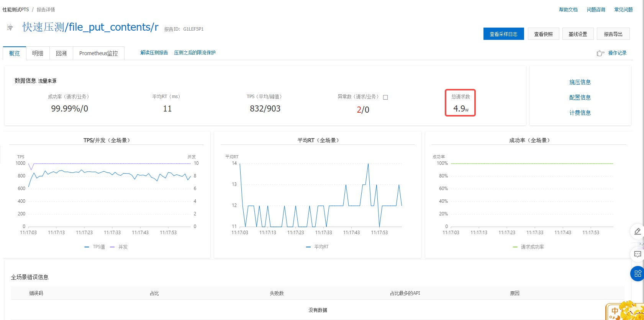The image size is (644, 320).
Task: Click the 中 input method icon
Action: (x=615, y=311)
